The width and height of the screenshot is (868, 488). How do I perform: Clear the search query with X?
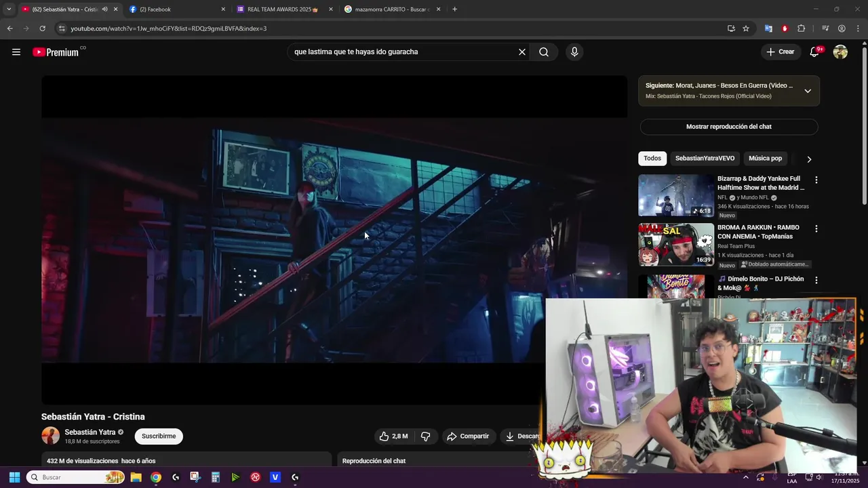click(522, 52)
